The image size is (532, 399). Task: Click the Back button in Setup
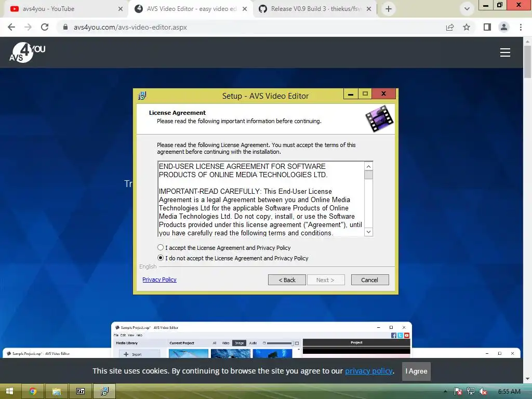[x=287, y=280]
